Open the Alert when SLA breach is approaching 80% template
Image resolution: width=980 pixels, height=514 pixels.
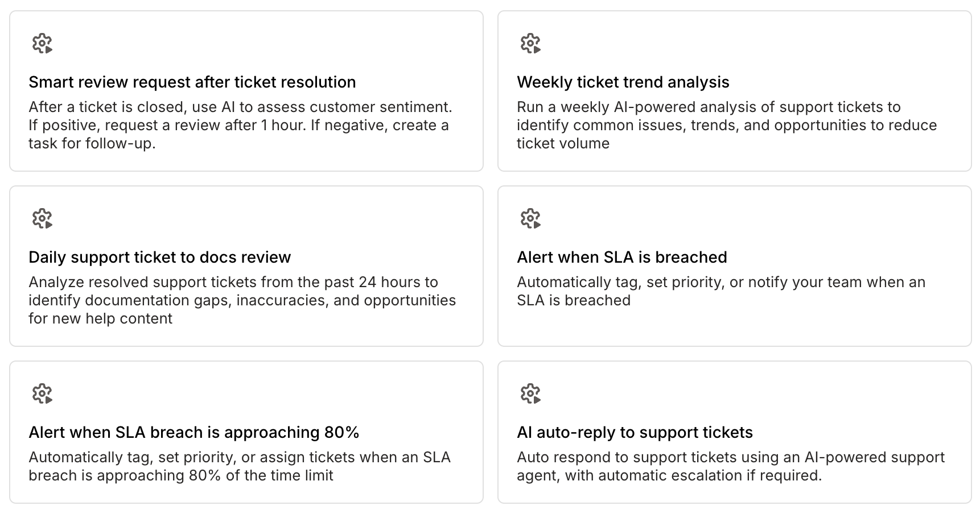click(x=195, y=432)
